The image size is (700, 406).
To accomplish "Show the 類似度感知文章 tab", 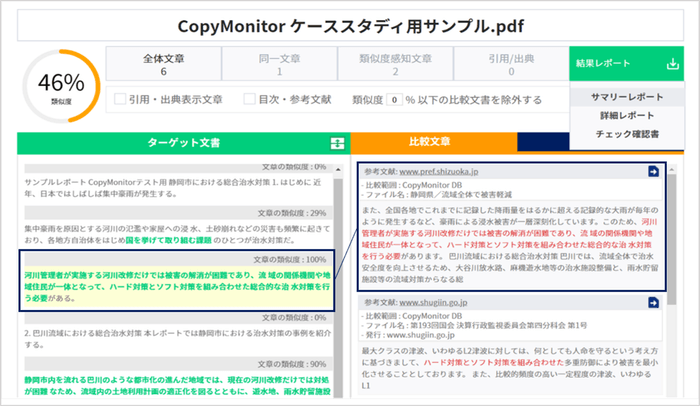I will coord(393,66).
